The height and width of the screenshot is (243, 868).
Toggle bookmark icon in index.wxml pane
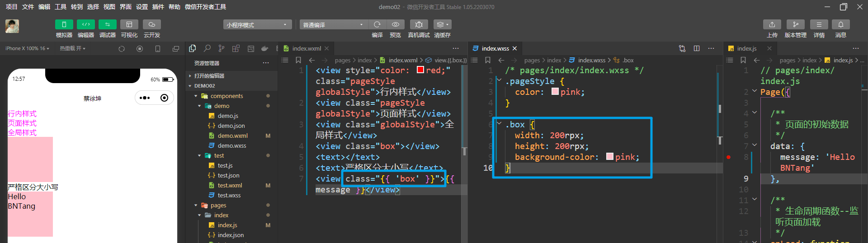298,60
